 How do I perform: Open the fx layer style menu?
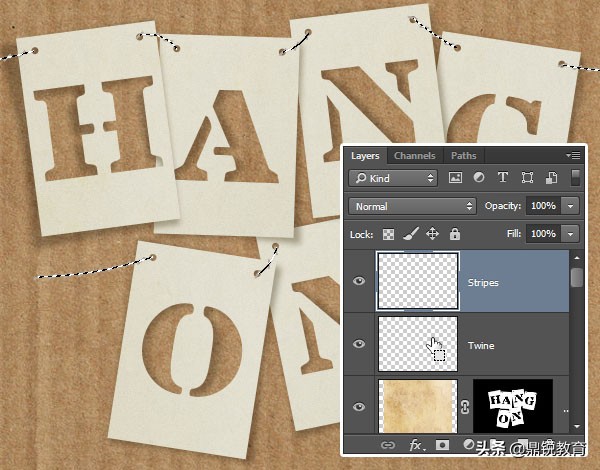tap(413, 443)
